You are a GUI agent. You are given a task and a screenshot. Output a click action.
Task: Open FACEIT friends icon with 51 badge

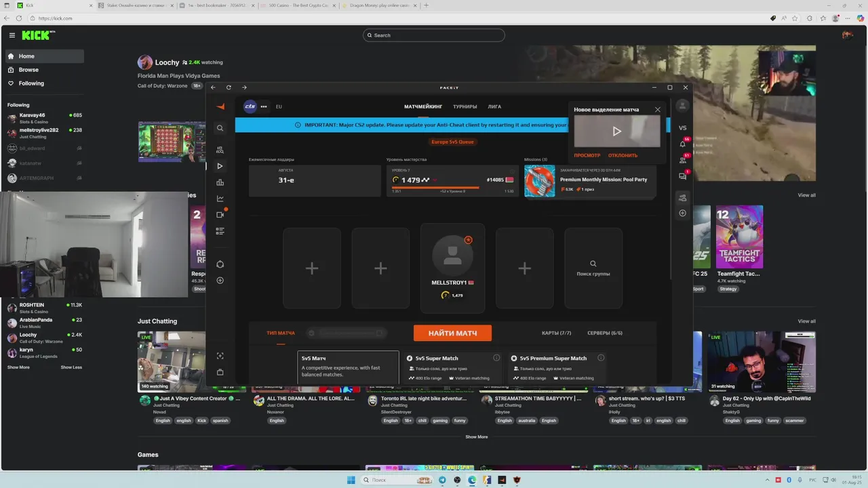[683, 160]
